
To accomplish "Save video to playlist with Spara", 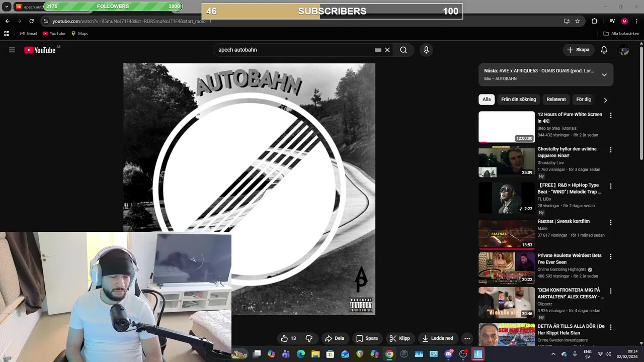I will coord(367,338).
